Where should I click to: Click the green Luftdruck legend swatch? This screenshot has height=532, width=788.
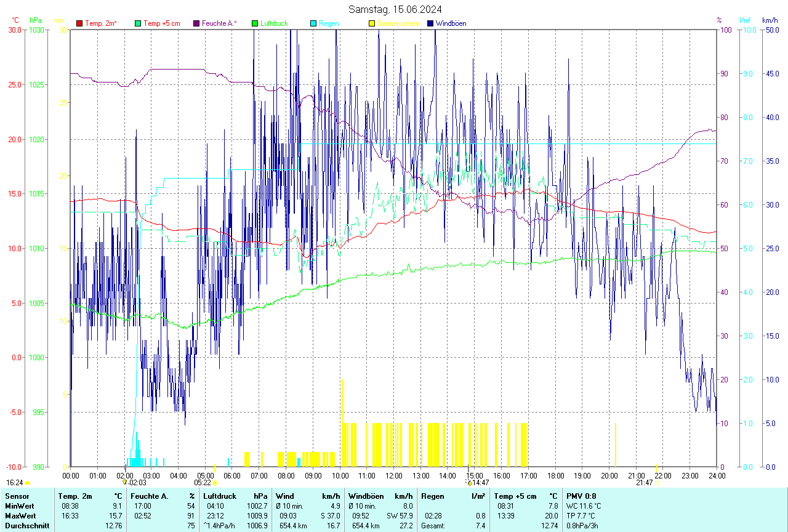255,23
